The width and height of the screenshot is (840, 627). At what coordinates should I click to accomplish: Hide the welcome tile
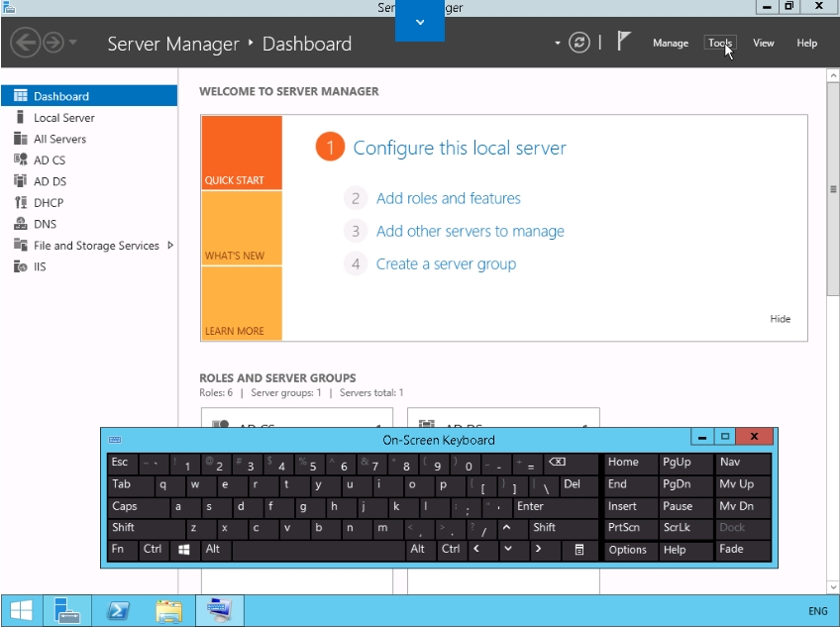pyautogui.click(x=780, y=319)
